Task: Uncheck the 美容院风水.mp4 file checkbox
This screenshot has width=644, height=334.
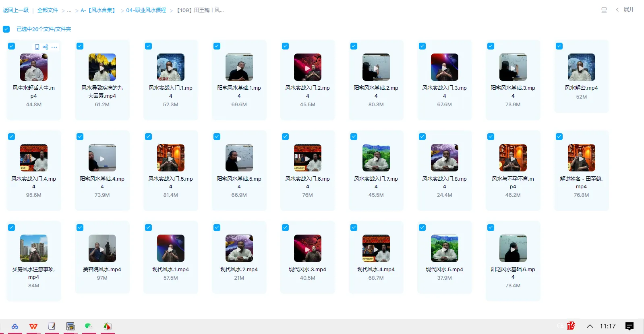Action: pos(80,228)
